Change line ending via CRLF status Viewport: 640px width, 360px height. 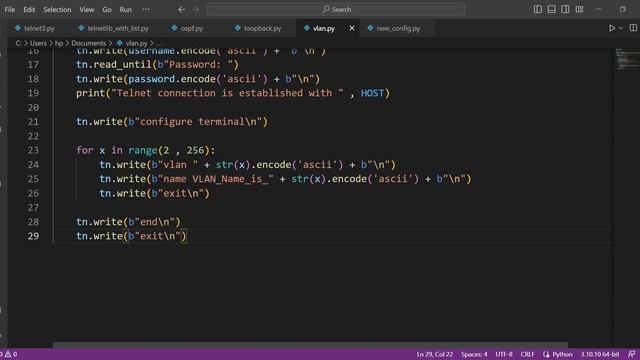[527, 354]
